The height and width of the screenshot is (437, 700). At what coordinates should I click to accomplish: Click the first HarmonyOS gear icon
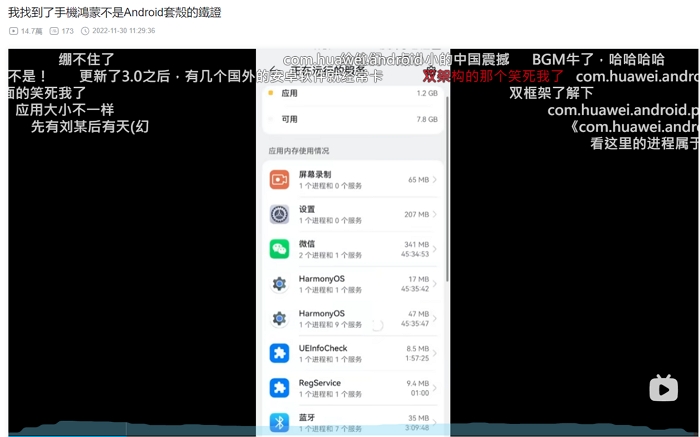279,284
